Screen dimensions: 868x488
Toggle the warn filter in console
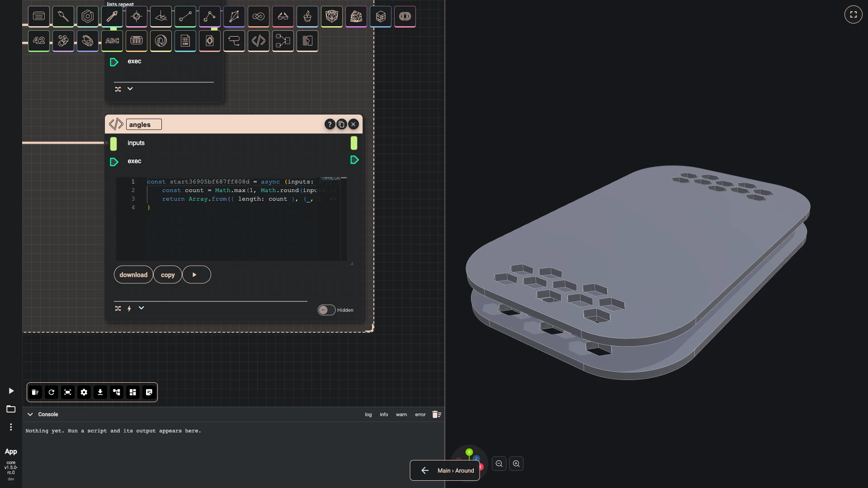tap(401, 414)
